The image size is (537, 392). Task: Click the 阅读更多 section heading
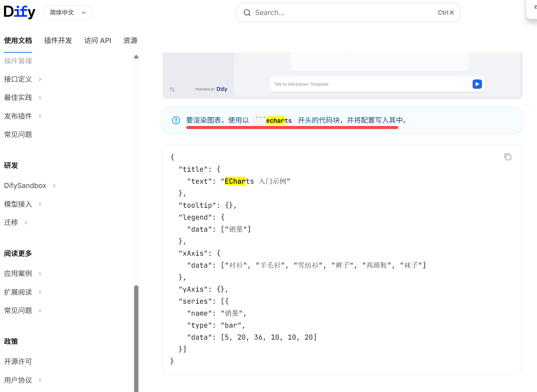point(18,254)
